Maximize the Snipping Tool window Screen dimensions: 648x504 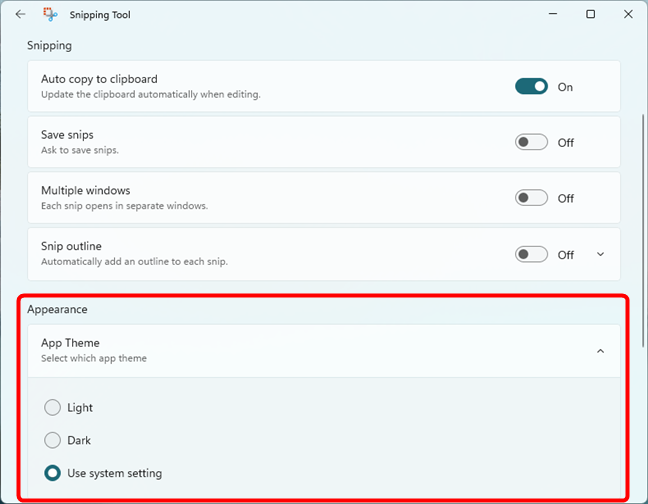[x=591, y=14]
